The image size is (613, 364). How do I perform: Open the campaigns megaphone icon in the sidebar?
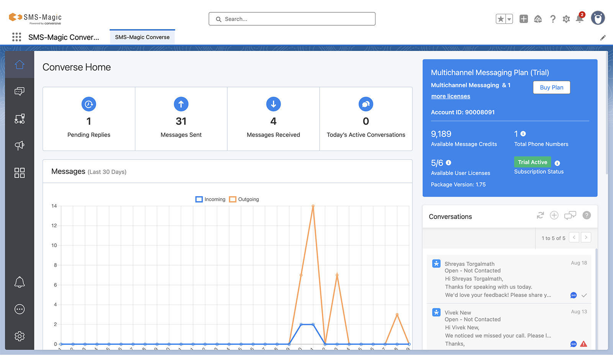click(x=20, y=146)
